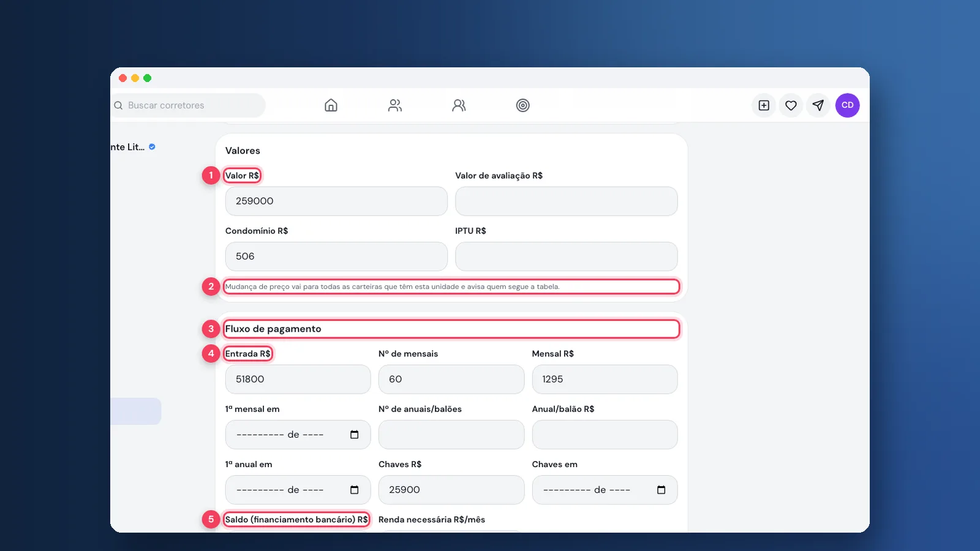Image resolution: width=980 pixels, height=551 pixels.
Task: Click the empty Anual/balão R$ field
Action: (x=605, y=435)
